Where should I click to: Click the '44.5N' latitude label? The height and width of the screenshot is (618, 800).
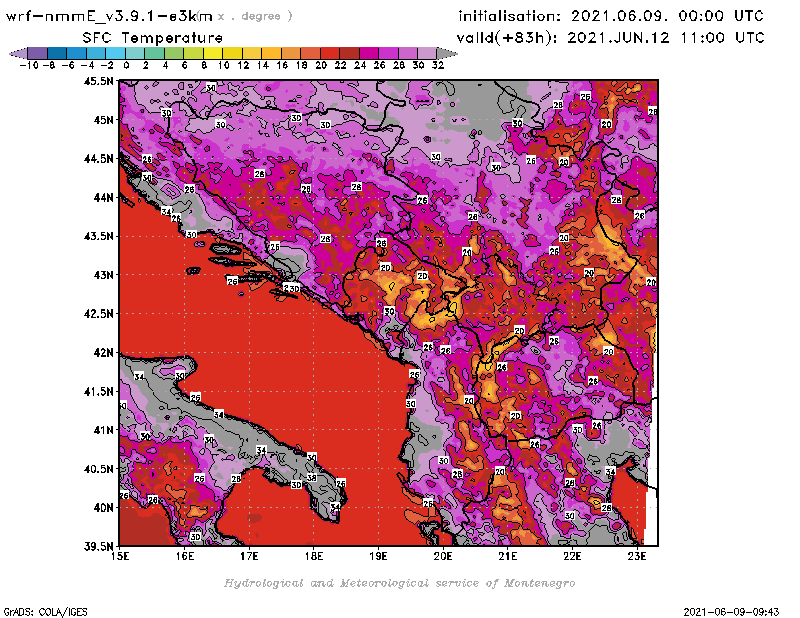tap(98, 158)
